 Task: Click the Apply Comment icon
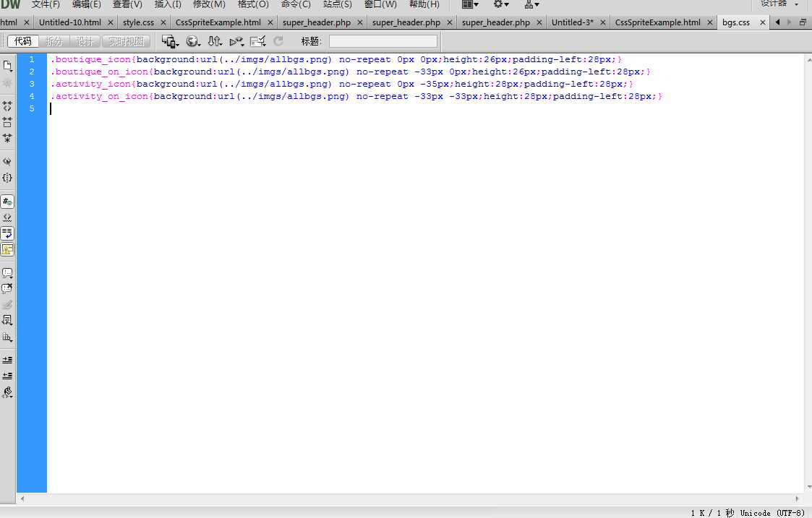click(x=7, y=272)
